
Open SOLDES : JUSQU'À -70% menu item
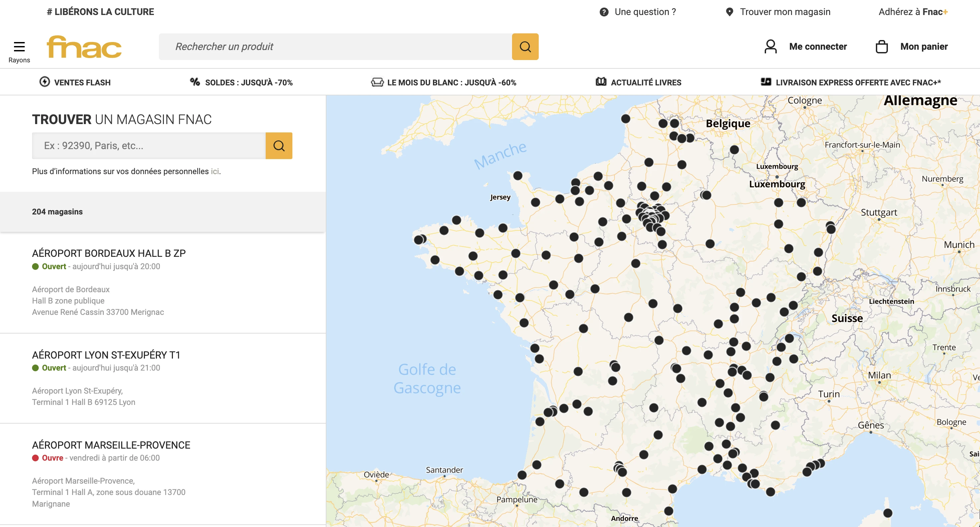241,82
